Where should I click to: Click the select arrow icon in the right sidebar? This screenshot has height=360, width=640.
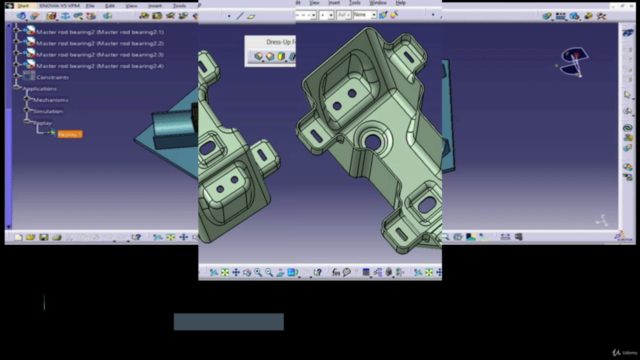tap(627, 95)
